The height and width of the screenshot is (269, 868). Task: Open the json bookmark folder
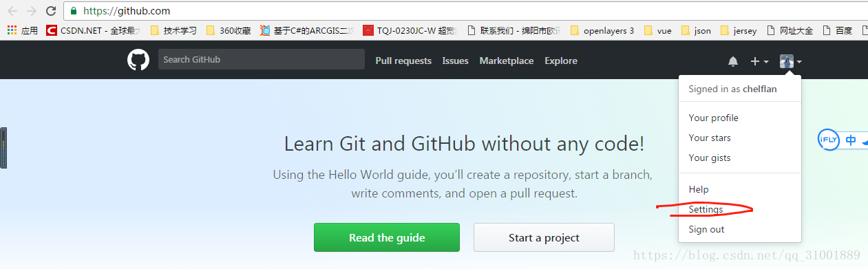point(696,30)
